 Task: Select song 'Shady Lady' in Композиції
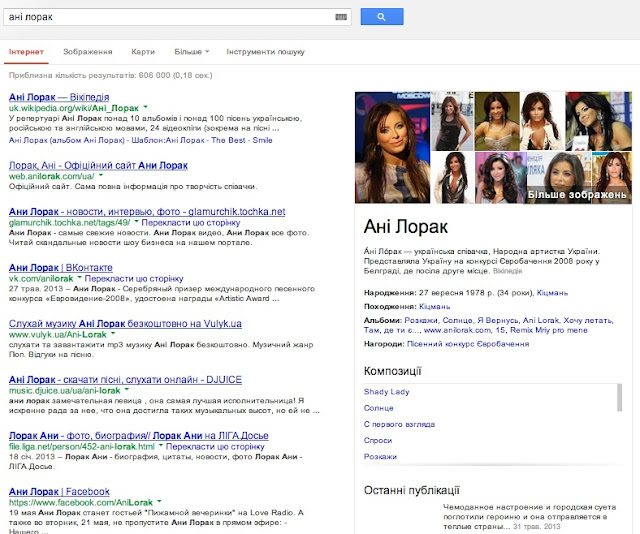(386, 392)
